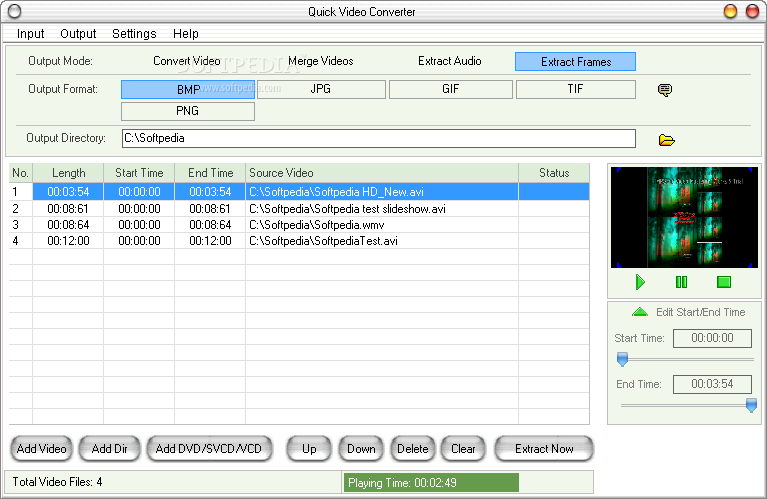
Task: Click Playing Time status bar entry
Action: (431, 483)
